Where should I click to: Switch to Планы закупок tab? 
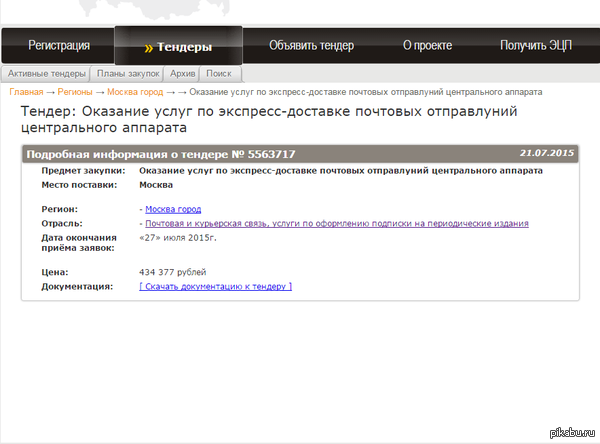click(128, 73)
